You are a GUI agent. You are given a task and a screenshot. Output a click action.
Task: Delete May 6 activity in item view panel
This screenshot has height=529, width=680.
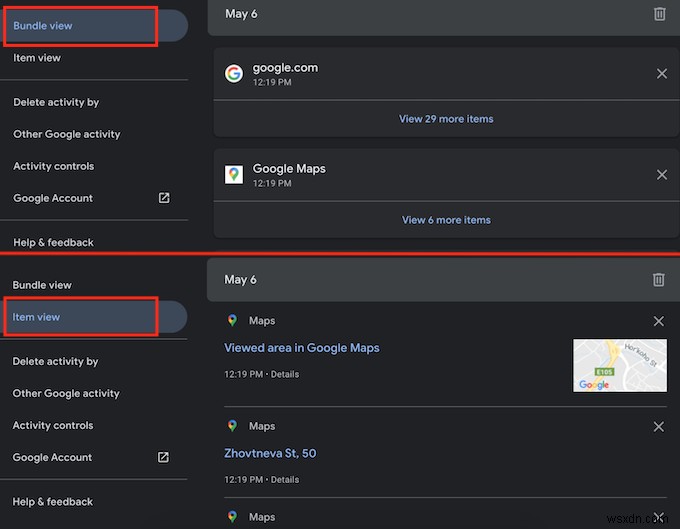point(658,280)
